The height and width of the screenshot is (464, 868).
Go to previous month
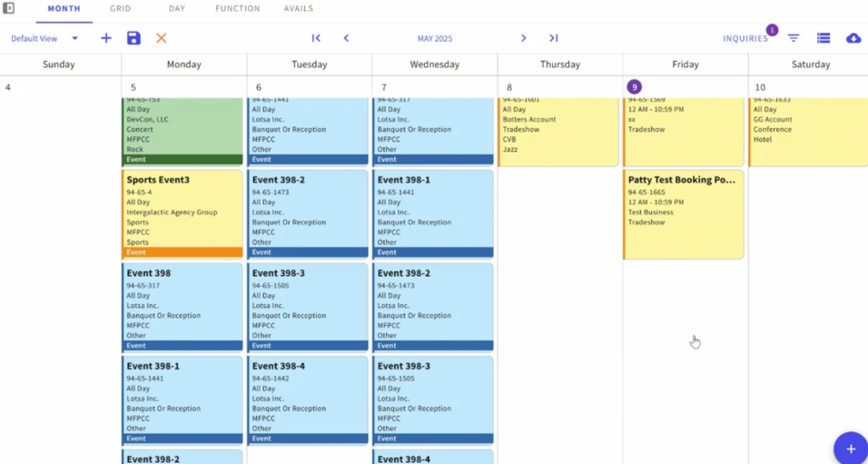346,38
